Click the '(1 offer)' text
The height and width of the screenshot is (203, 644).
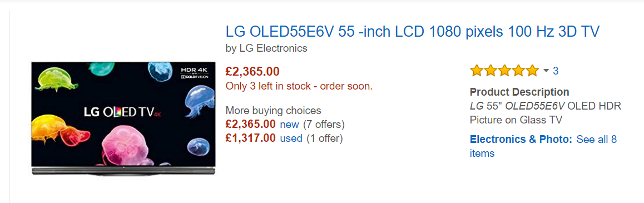324,138
